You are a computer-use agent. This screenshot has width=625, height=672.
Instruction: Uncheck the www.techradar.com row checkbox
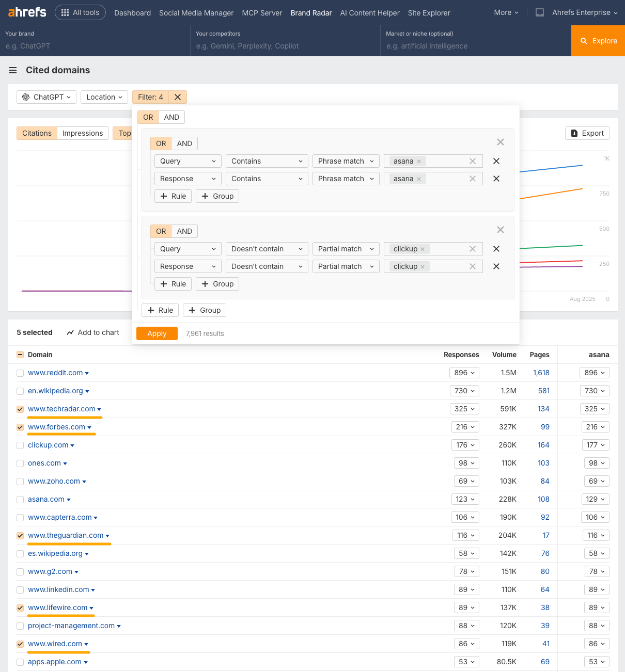point(20,409)
